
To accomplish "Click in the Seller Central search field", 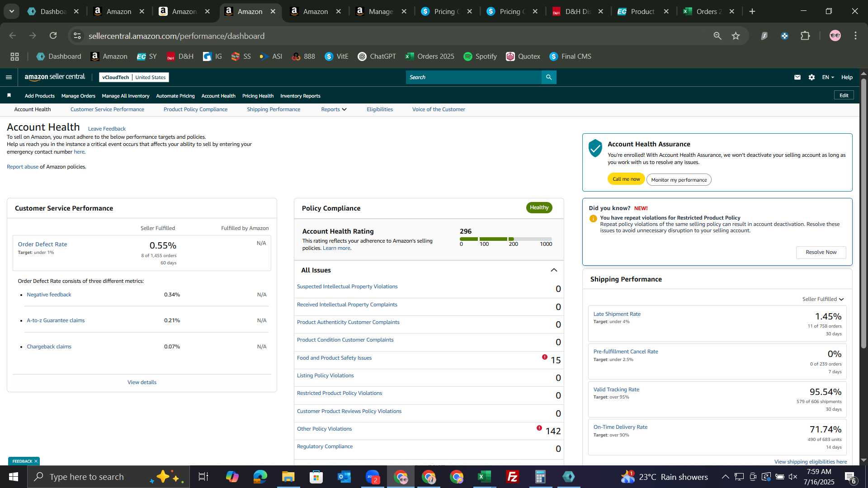I will click(x=474, y=77).
